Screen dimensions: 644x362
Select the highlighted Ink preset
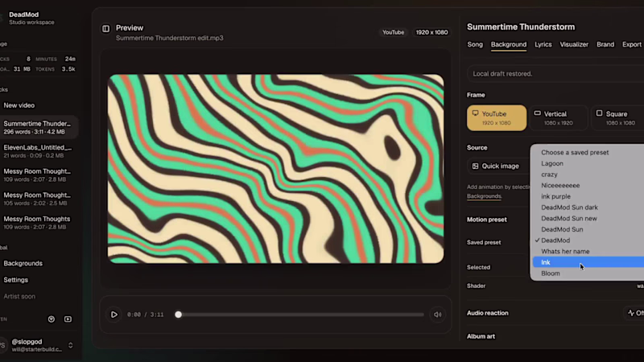588,262
